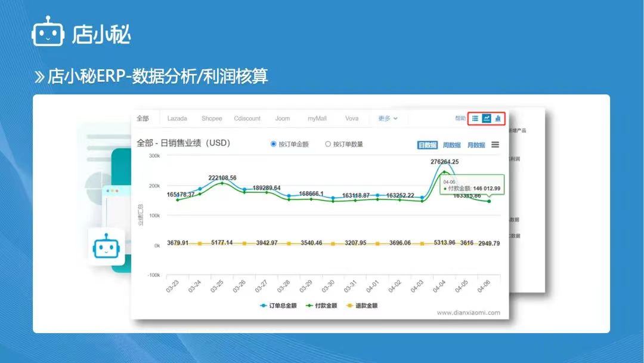The height and width of the screenshot is (363, 644).
Task: Expand the 更多 platforms dropdown
Action: tap(388, 118)
